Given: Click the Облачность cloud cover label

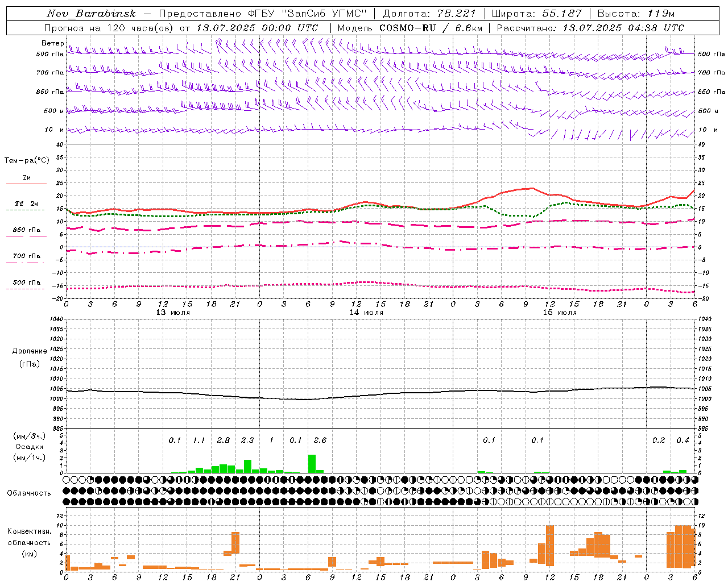Looking at the screenshot, I should tap(29, 493).
